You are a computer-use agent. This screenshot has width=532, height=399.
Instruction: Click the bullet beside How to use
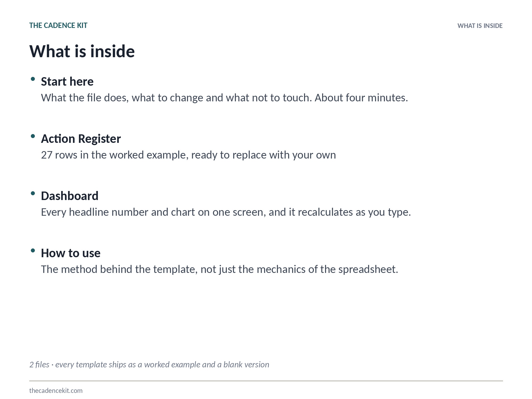tap(33, 251)
